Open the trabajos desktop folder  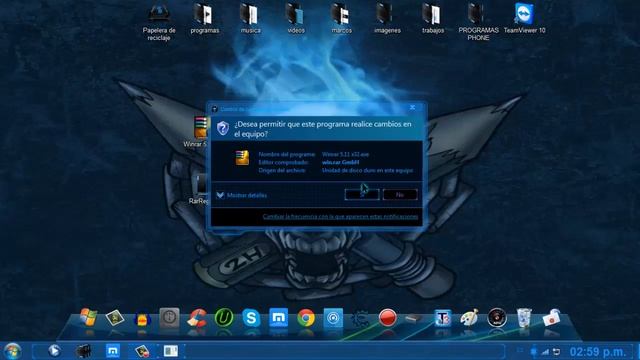click(433, 19)
